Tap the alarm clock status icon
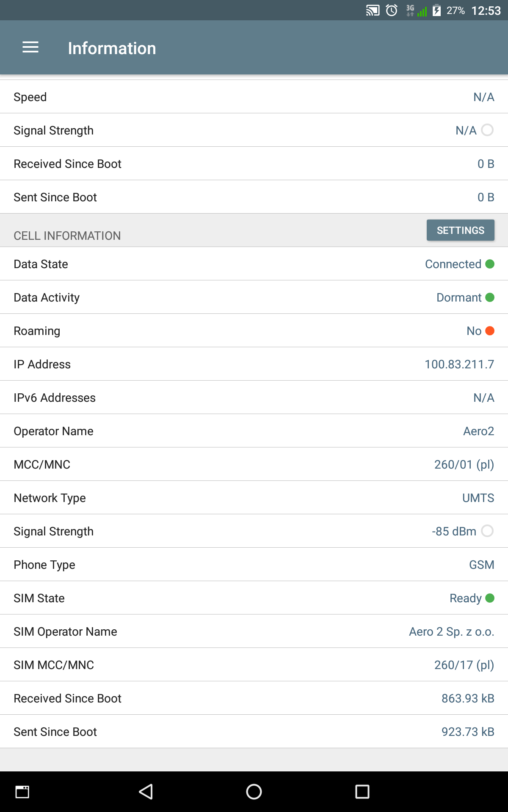 [x=392, y=10]
